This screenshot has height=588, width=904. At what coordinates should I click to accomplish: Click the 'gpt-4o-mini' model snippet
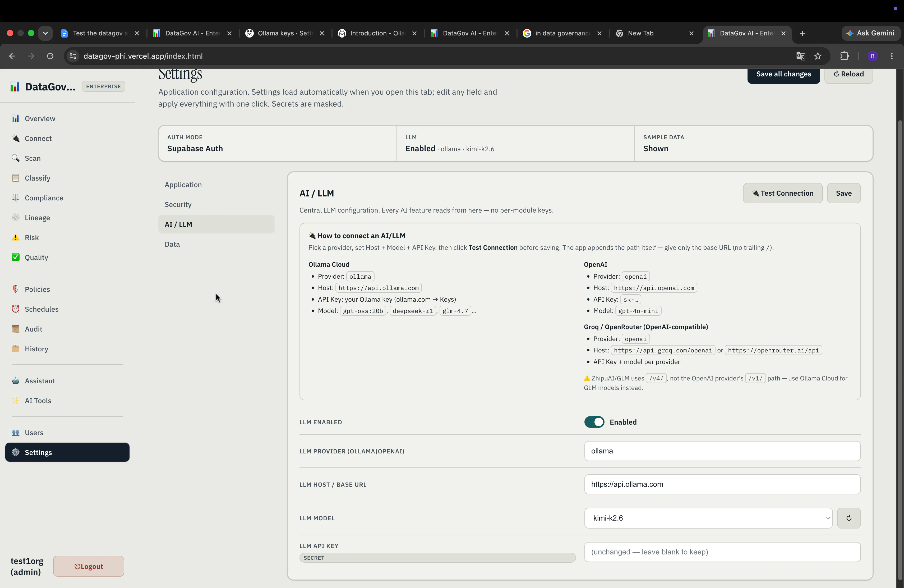point(638,311)
